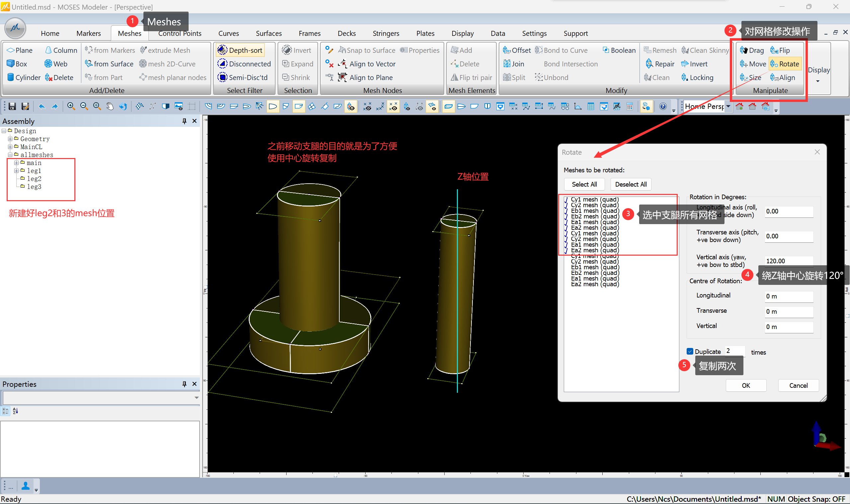Screen dimensions: 850x504
Task: Choose the Depth-sort select filter
Action: click(240, 50)
